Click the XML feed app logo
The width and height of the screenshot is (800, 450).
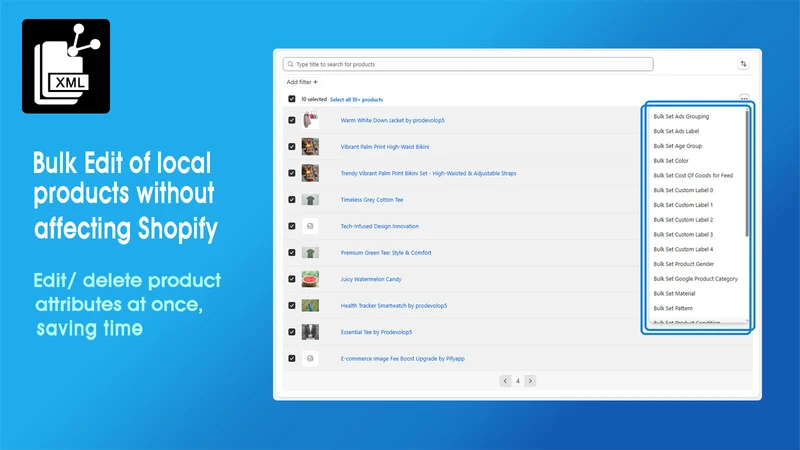[66, 66]
